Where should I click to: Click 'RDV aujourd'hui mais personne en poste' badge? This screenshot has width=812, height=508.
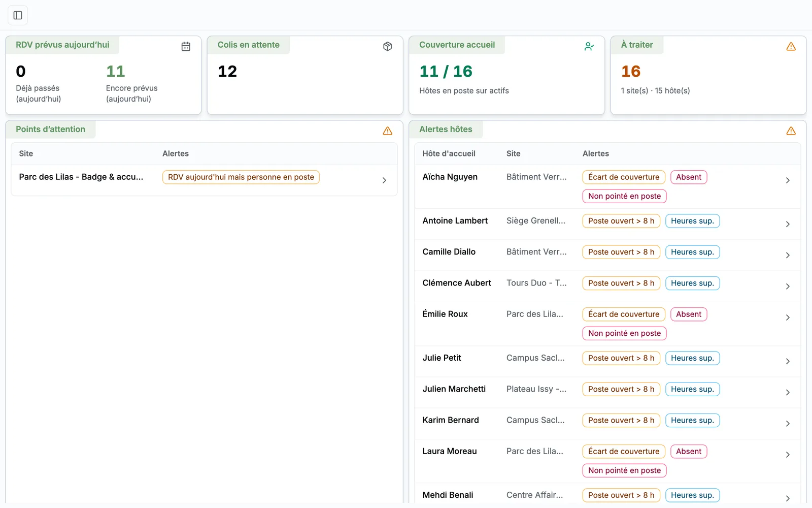241,177
